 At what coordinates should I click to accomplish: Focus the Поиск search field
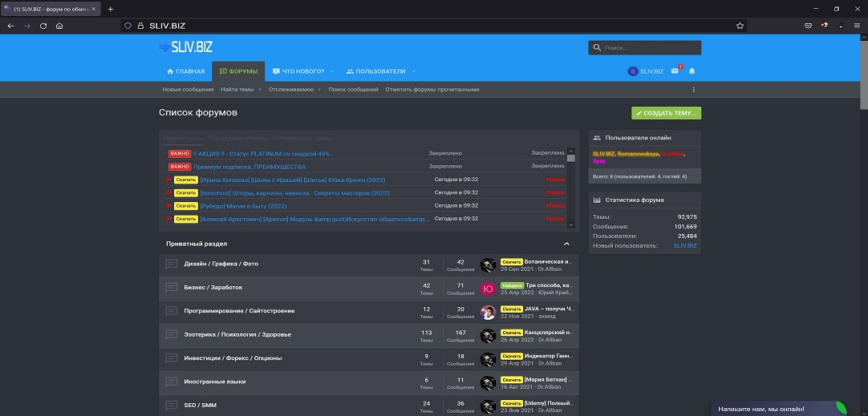coord(644,47)
